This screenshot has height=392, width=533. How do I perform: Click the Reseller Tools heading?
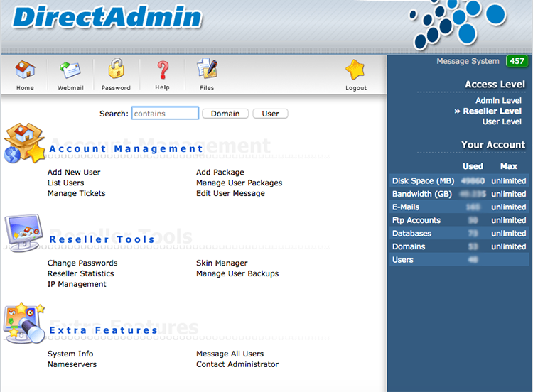102,239
